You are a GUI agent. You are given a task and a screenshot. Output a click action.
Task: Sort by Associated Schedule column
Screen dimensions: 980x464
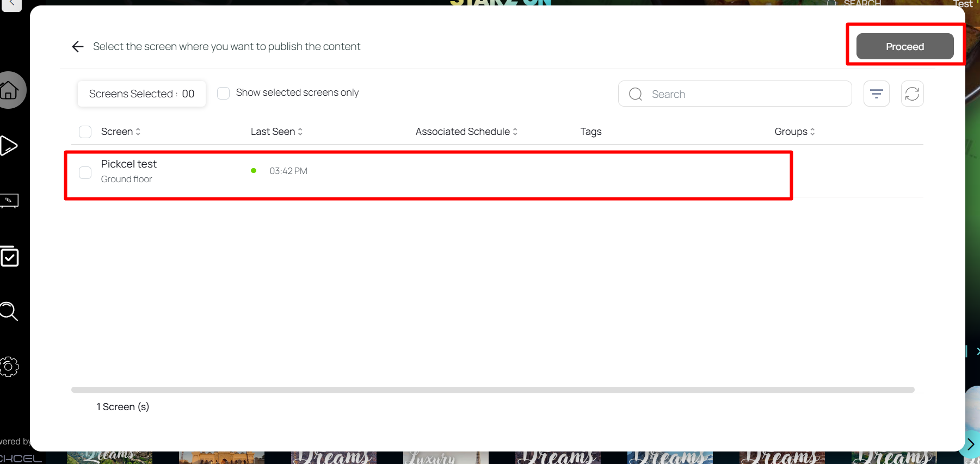tap(466, 132)
